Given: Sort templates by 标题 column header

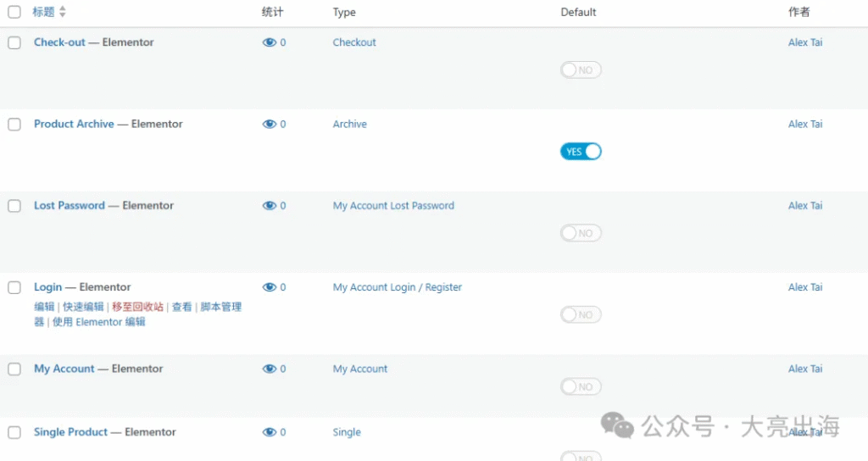Looking at the screenshot, I should click(44, 12).
